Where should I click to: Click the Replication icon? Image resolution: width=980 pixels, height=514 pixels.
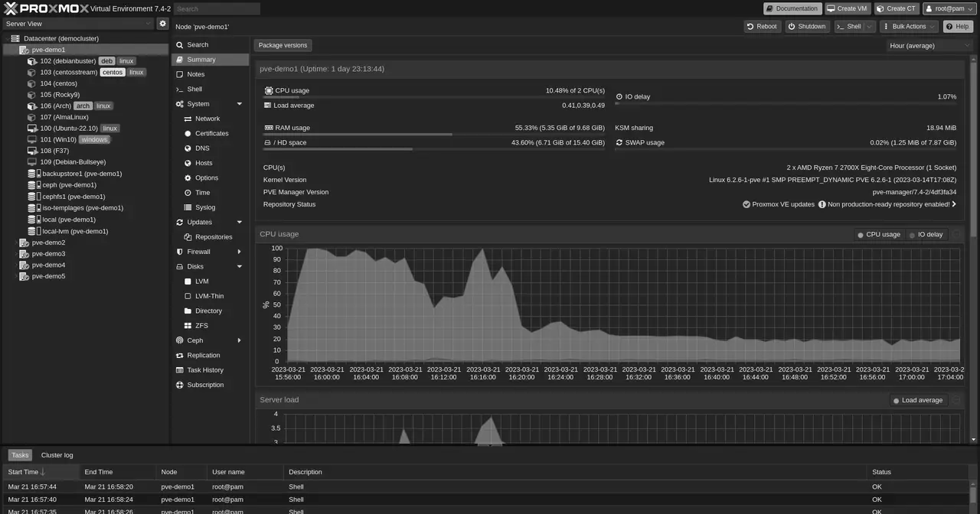[180, 356]
